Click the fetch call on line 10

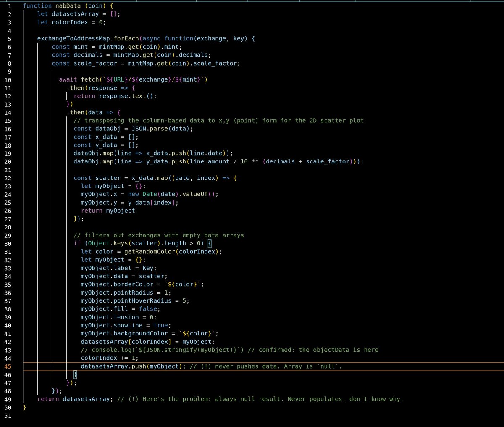click(x=90, y=79)
